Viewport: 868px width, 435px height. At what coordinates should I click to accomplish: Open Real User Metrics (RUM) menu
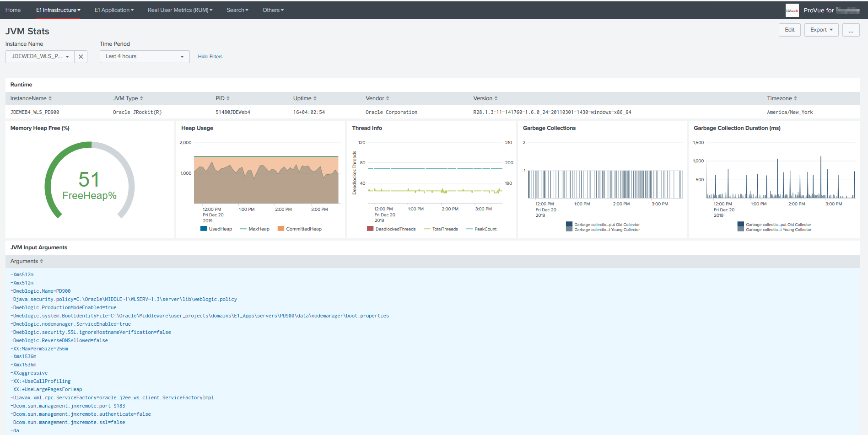click(180, 10)
